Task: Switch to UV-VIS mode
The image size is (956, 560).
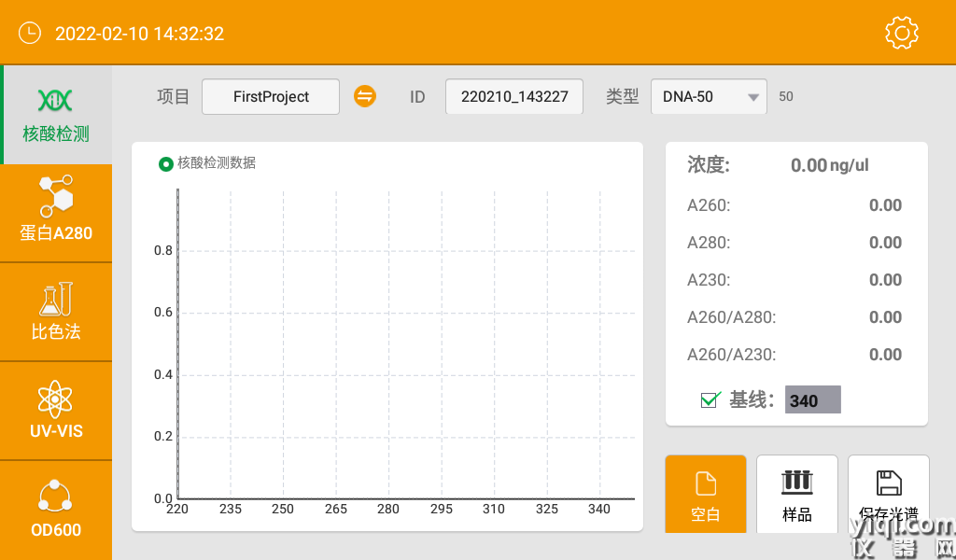Action: [56, 412]
